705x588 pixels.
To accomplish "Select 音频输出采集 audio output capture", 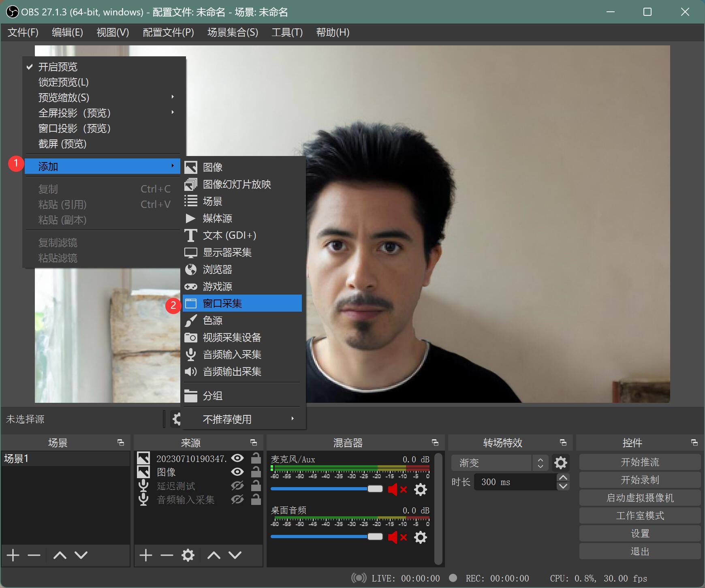I will coord(242,371).
